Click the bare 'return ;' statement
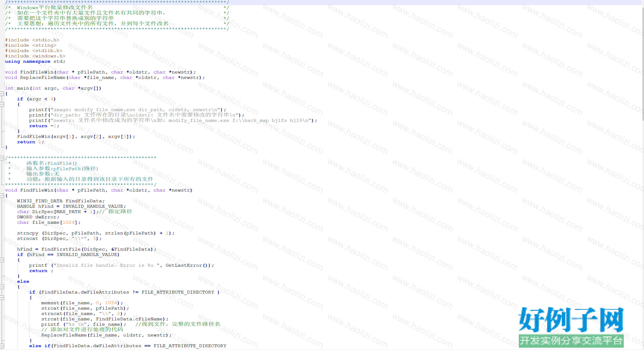644x350 pixels. [41, 271]
